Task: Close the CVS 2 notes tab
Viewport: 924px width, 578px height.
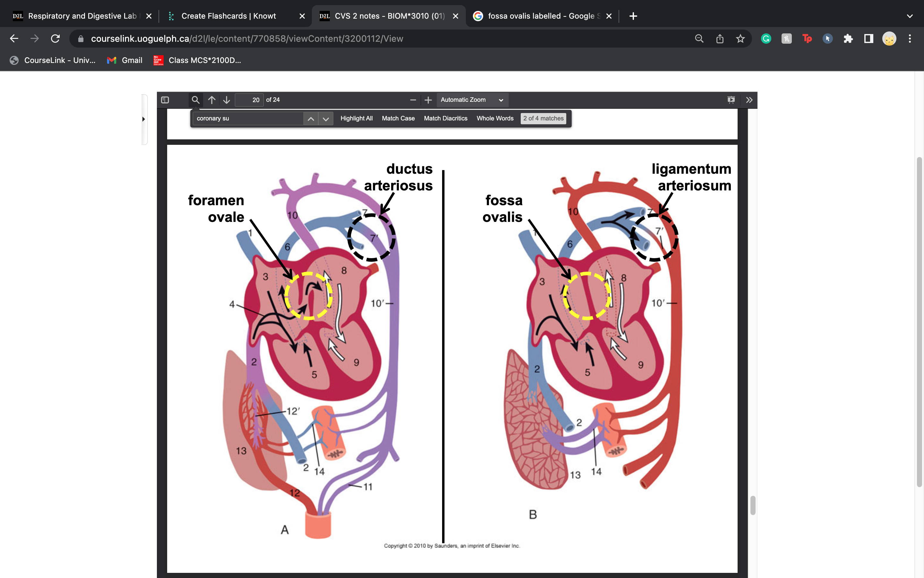Action: (456, 16)
